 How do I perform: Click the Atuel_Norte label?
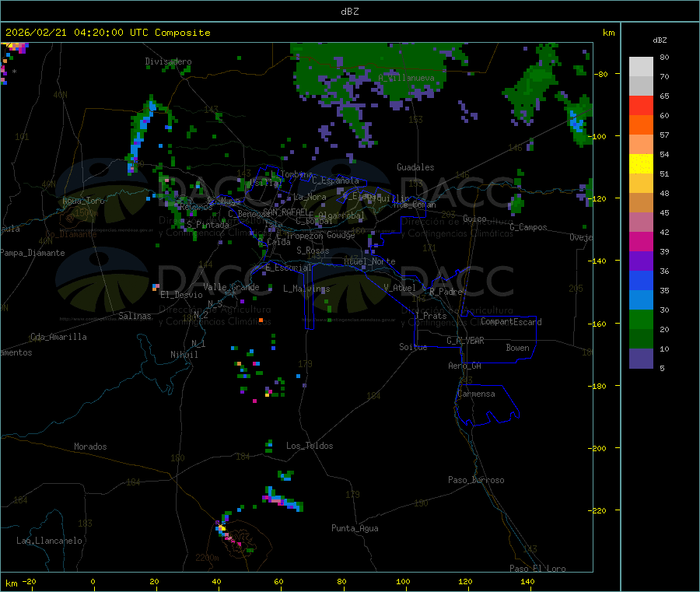[x=369, y=261]
